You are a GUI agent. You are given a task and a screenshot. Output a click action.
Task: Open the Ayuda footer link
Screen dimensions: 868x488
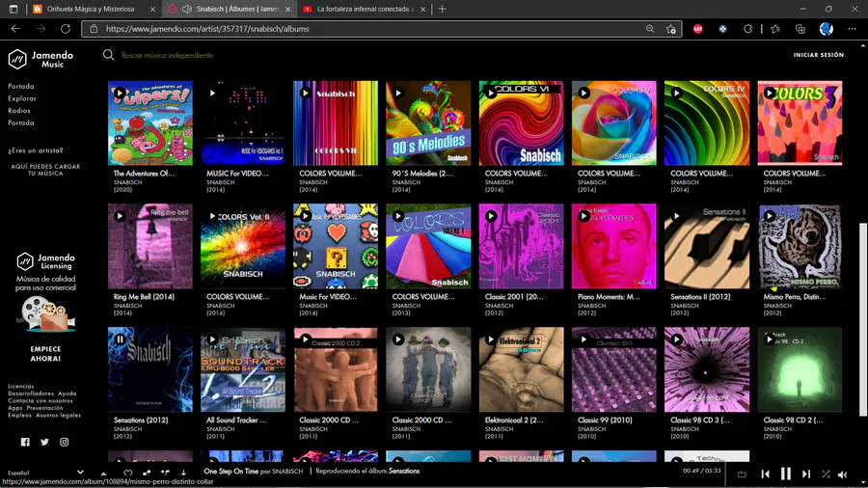pos(67,393)
